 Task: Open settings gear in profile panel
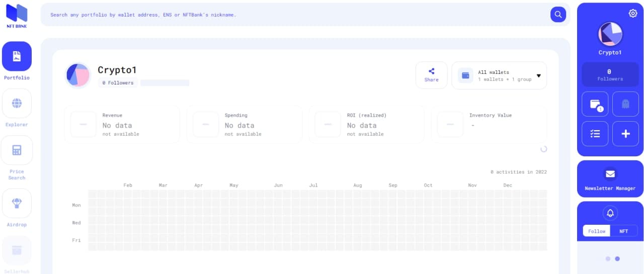coord(633,14)
